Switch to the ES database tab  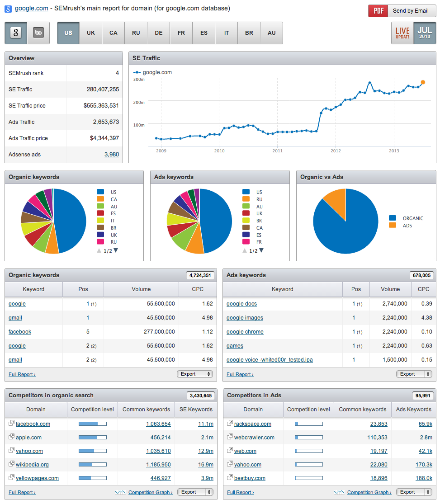204,33
